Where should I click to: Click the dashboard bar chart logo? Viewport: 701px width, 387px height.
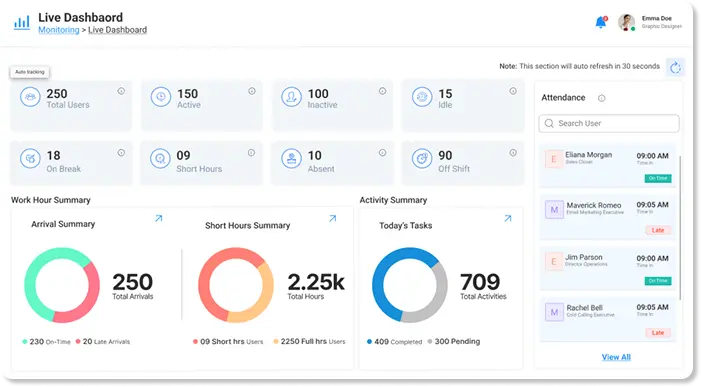pyautogui.click(x=22, y=22)
